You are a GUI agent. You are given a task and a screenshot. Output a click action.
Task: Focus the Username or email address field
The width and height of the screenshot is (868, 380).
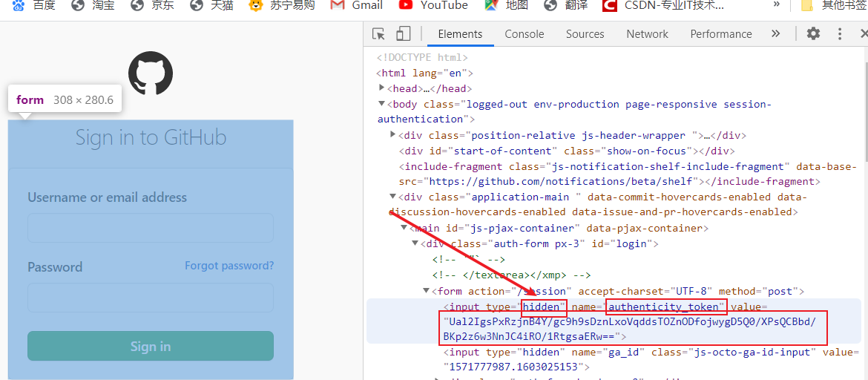click(151, 228)
